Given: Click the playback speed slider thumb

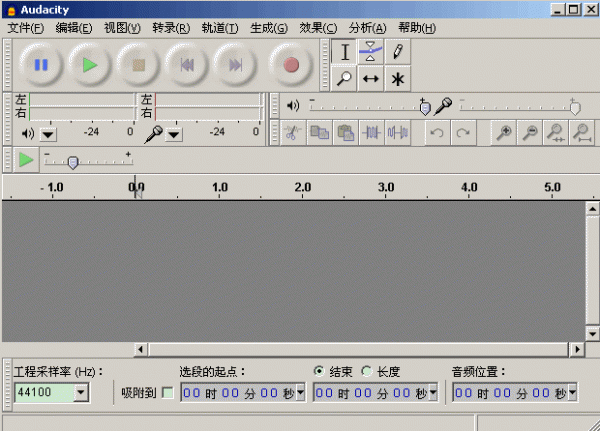Looking at the screenshot, I should (73, 163).
